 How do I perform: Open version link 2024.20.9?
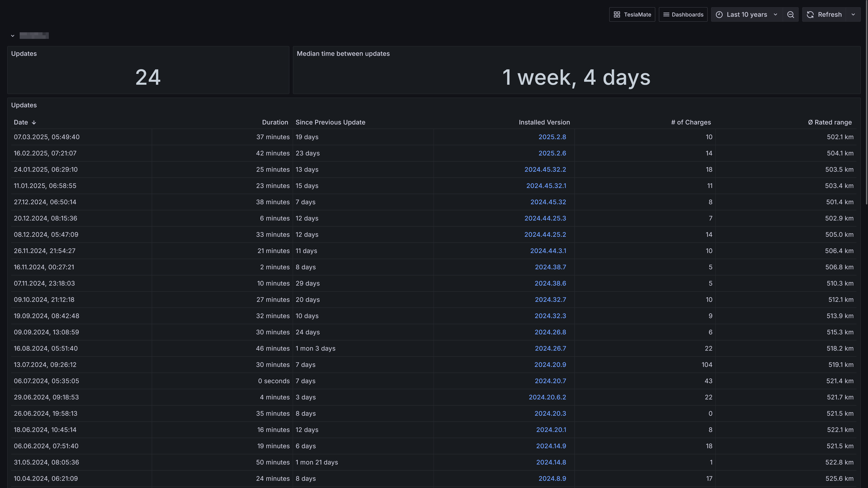coord(550,364)
